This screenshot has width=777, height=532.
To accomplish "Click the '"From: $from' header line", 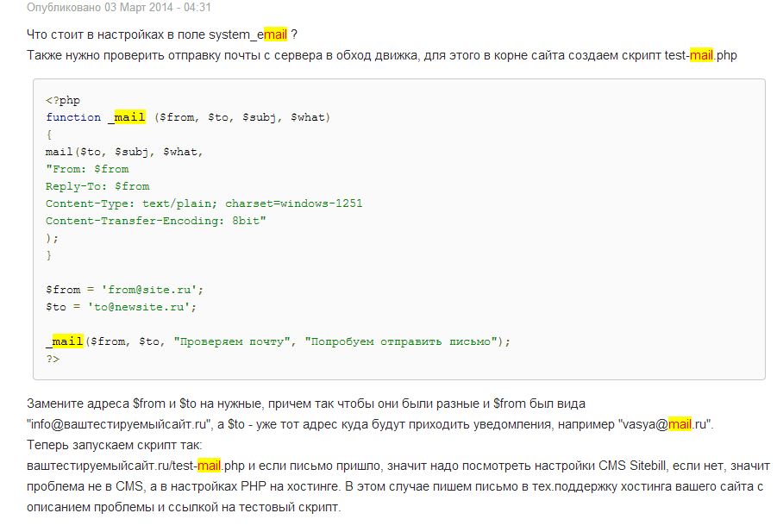I will tap(87, 169).
